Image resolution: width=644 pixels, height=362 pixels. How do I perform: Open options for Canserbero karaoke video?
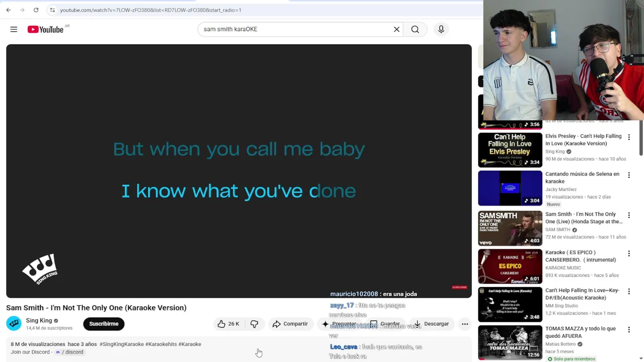[x=628, y=253]
